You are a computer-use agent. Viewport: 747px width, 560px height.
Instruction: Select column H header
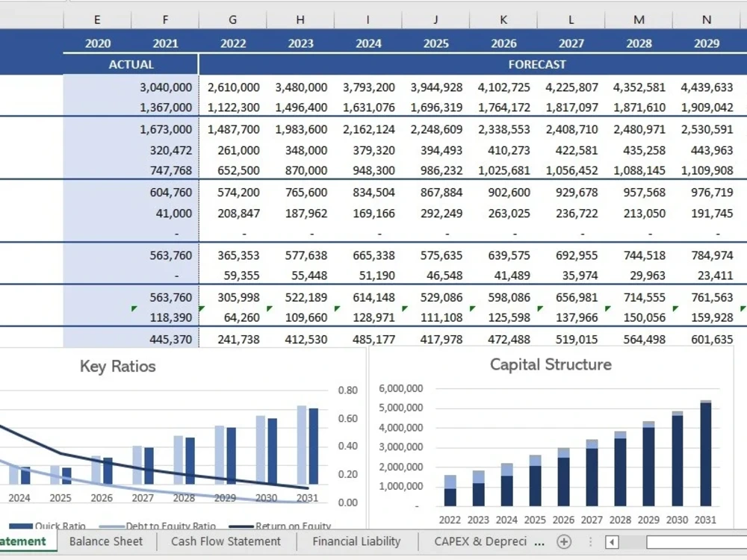coord(300,19)
